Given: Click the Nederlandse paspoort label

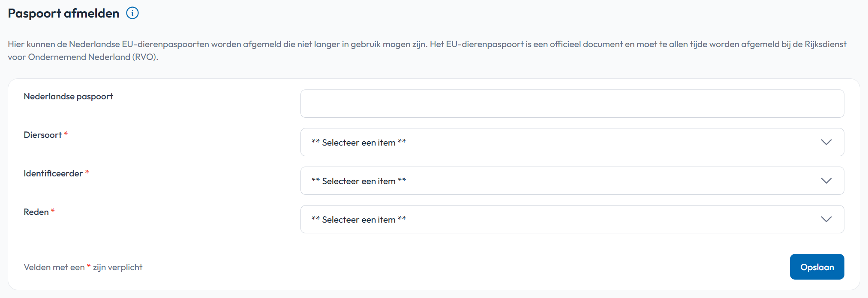Looking at the screenshot, I should [69, 96].
